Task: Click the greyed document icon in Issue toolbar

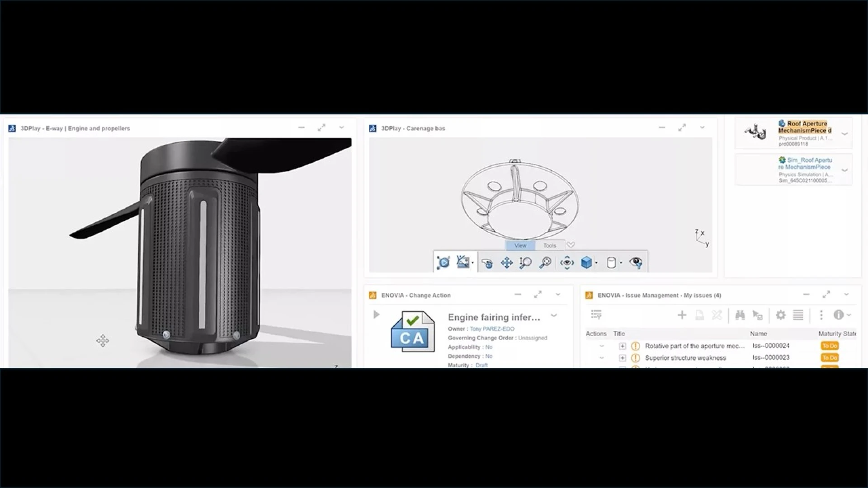Action: [x=699, y=315]
